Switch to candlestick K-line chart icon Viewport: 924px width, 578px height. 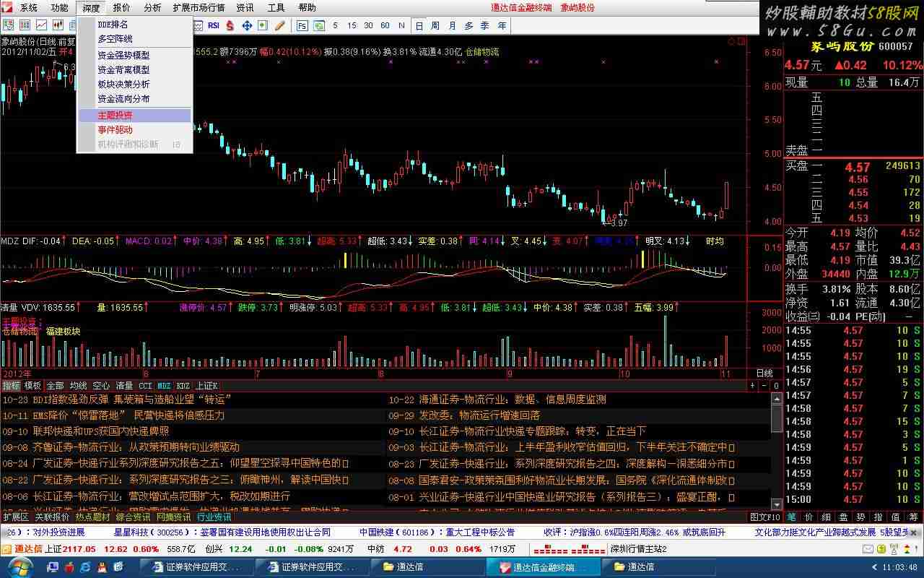click(58, 25)
